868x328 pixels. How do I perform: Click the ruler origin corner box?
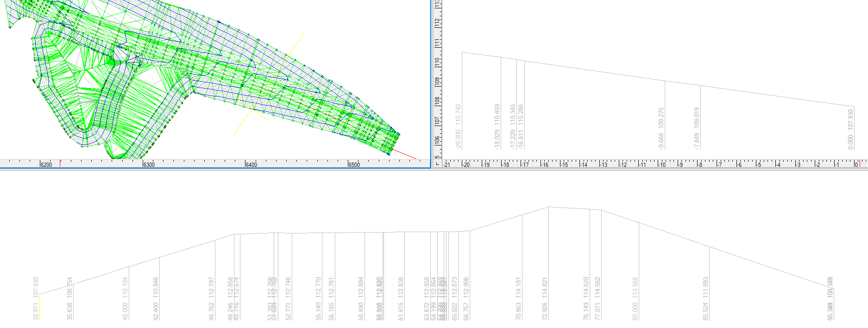(x=438, y=164)
